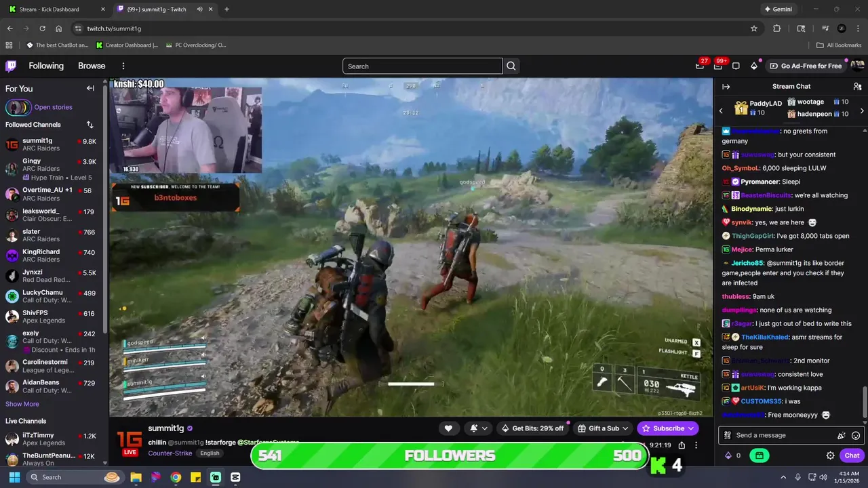
Task: Open the Chrome apps grid in bookmarks bar
Action: (9, 45)
